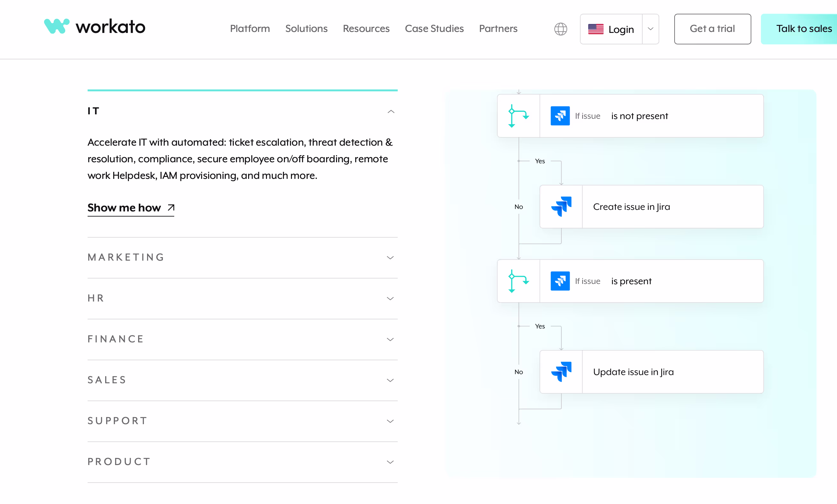The image size is (837, 504).
Task: Open the Login dropdown arrow
Action: point(650,29)
